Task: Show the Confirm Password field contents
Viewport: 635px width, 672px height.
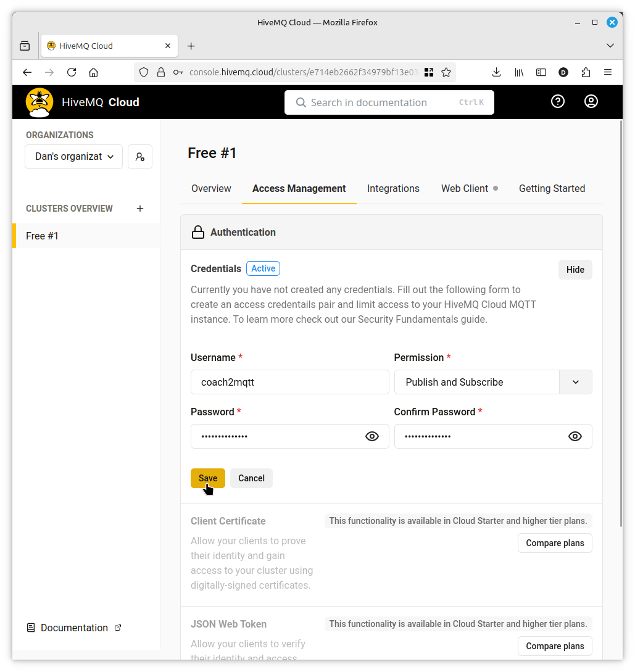Action: click(x=575, y=436)
